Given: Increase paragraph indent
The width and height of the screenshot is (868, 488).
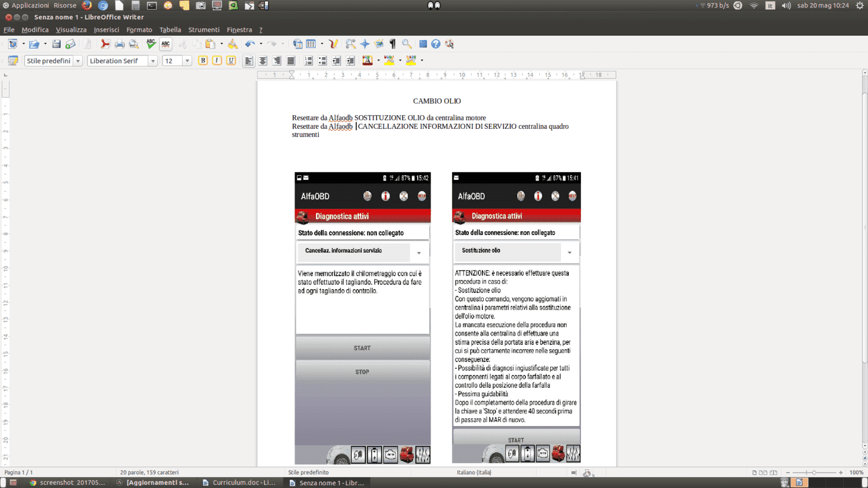Looking at the screenshot, I should coord(350,61).
